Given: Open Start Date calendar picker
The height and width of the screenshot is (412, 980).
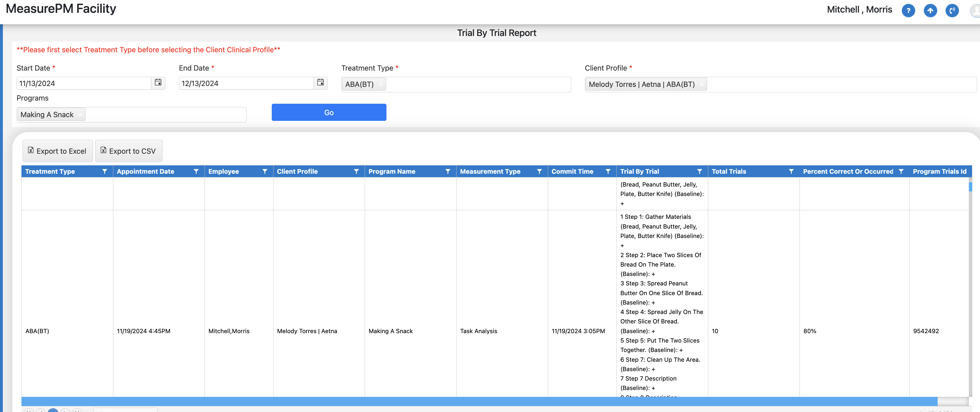Looking at the screenshot, I should click(158, 83).
